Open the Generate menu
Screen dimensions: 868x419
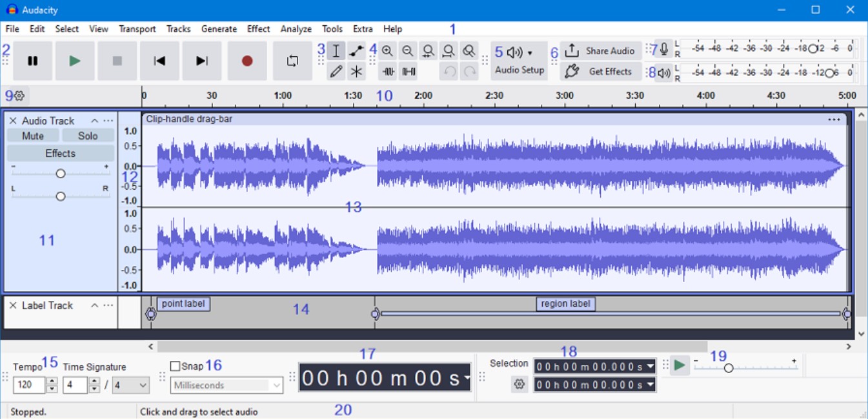coord(219,29)
